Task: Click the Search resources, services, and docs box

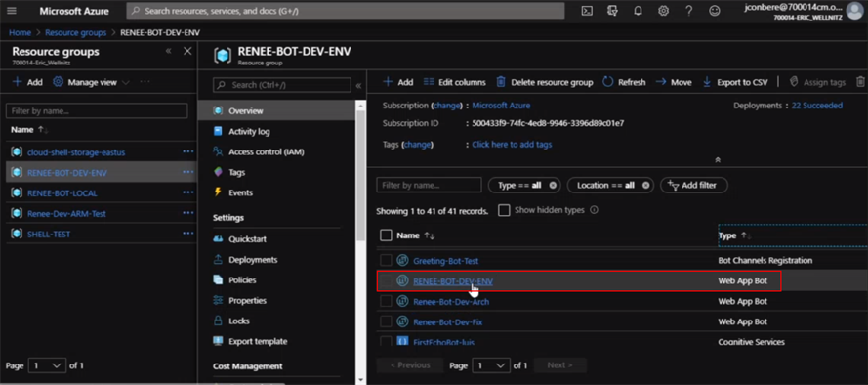Action: (x=346, y=11)
